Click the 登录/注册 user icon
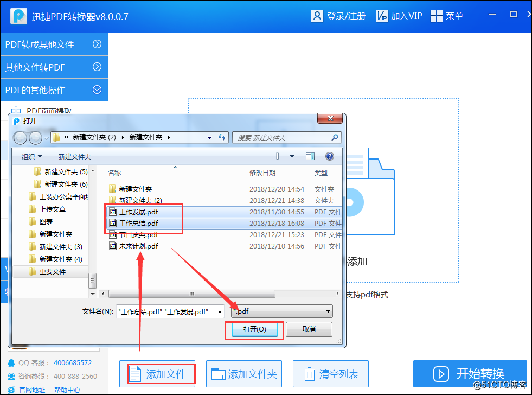The image size is (532, 395). pyautogui.click(x=317, y=16)
